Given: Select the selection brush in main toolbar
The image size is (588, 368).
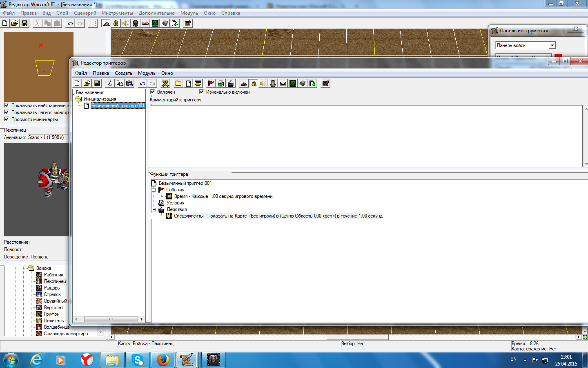Looking at the screenshot, I should pos(94,23).
